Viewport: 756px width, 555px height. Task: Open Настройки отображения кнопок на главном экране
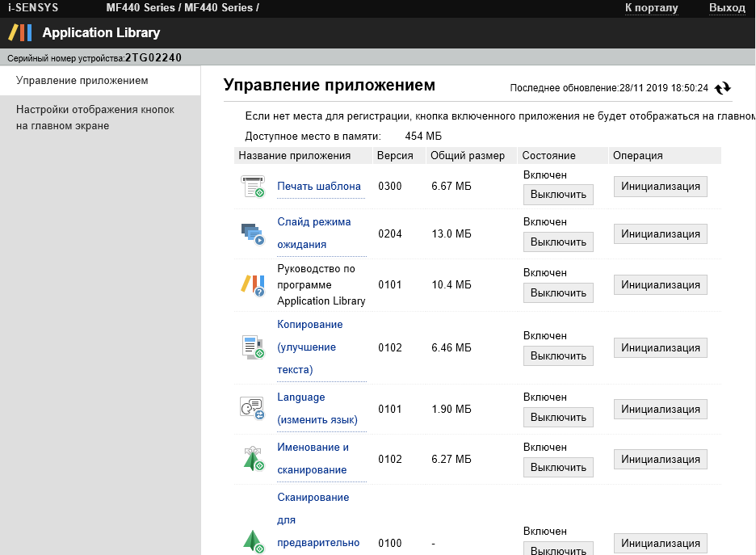click(95, 117)
